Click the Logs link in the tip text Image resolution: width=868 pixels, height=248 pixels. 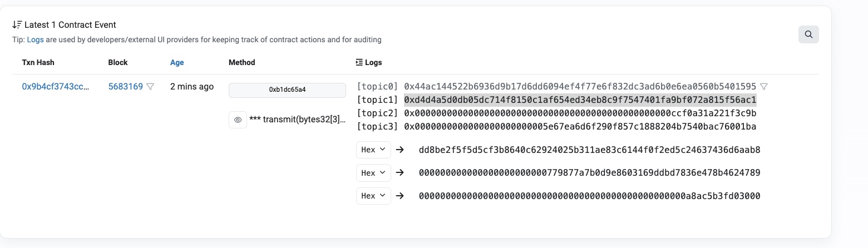(x=36, y=39)
